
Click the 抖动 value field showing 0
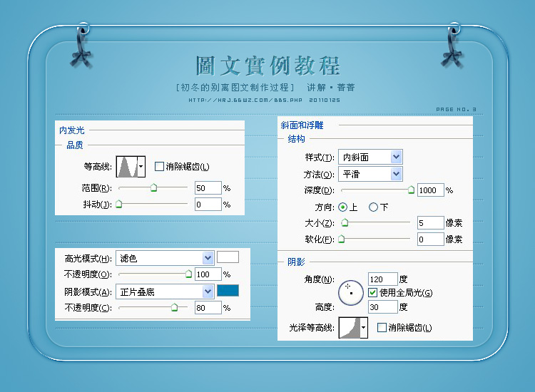[208, 204]
